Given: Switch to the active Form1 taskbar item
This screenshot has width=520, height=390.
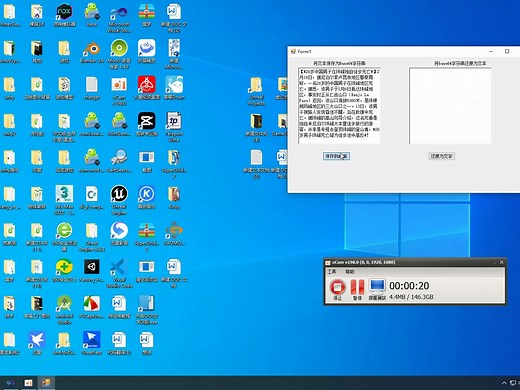Looking at the screenshot, I should click(46, 383).
